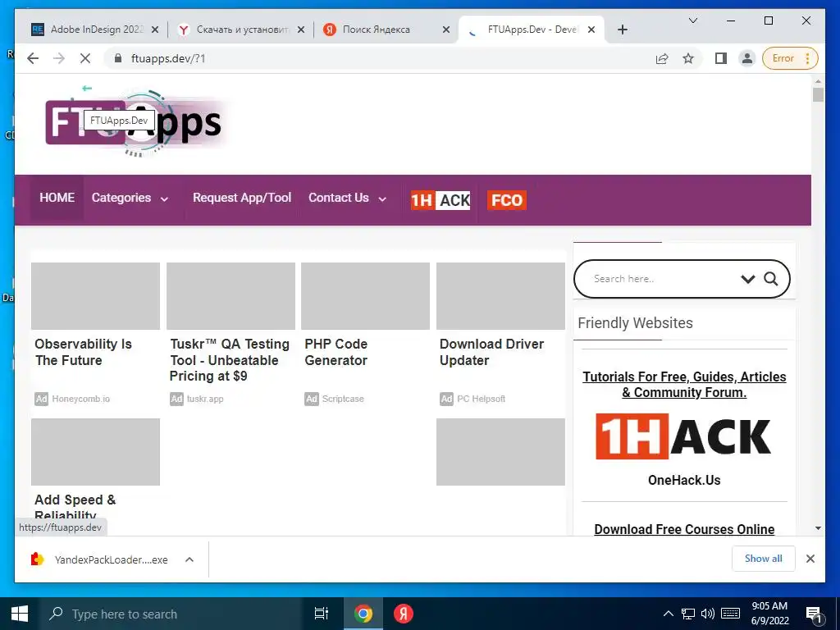Image resolution: width=840 pixels, height=630 pixels.
Task: Bookmark this tab with the star icon
Action: (688, 58)
